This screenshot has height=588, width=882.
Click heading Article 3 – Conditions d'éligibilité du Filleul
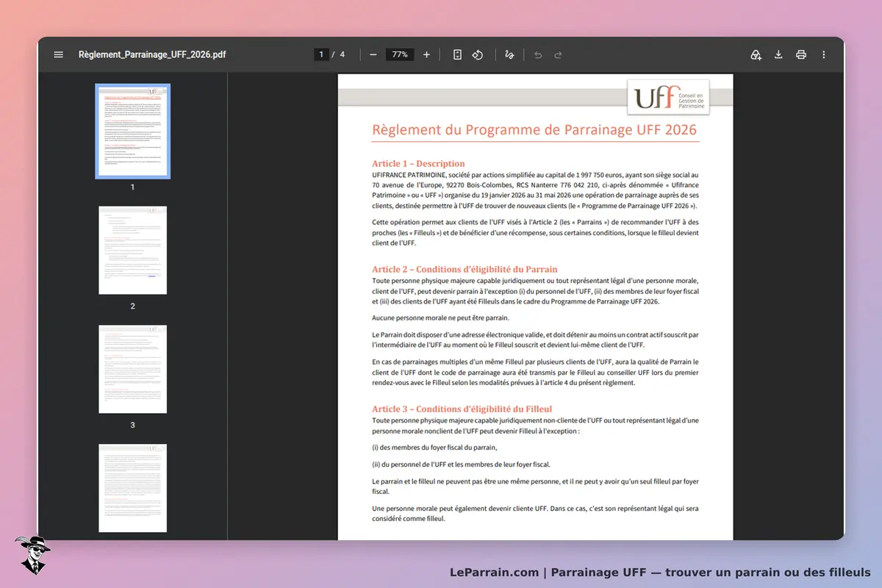(462, 409)
